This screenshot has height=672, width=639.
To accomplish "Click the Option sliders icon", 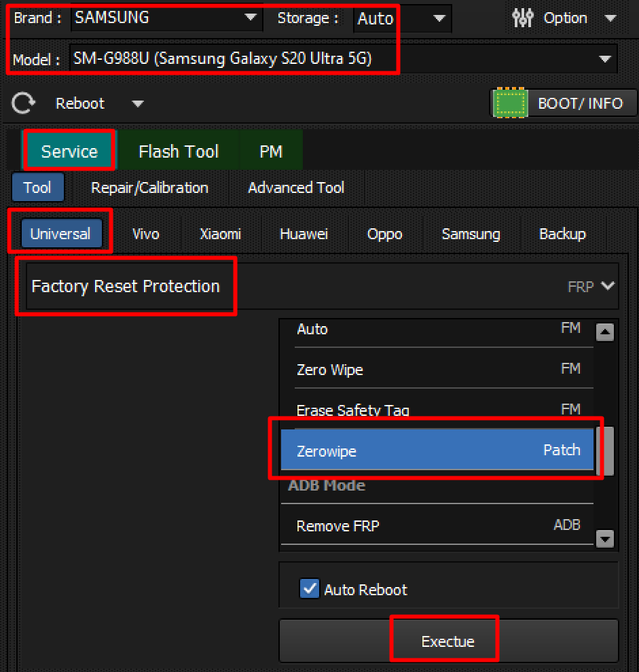I will coord(522,18).
